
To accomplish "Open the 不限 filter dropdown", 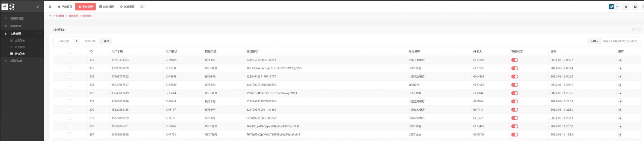I will pos(594,41).
